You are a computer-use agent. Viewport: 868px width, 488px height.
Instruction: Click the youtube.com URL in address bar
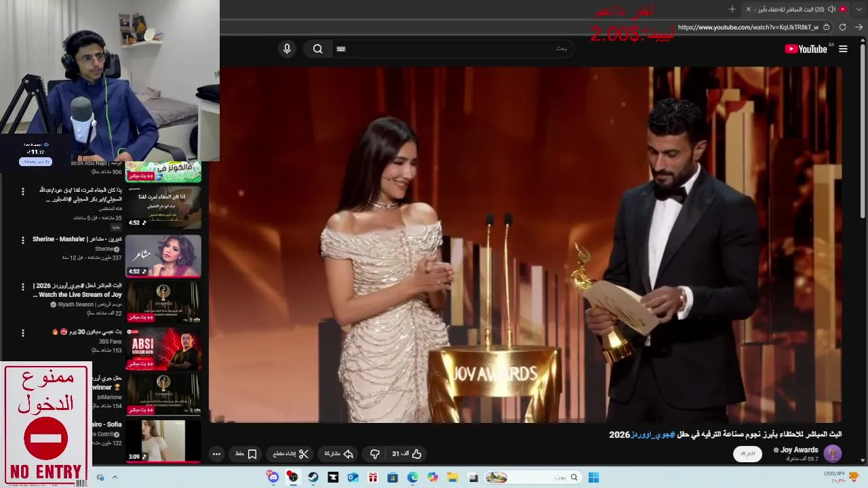pyautogui.click(x=748, y=27)
